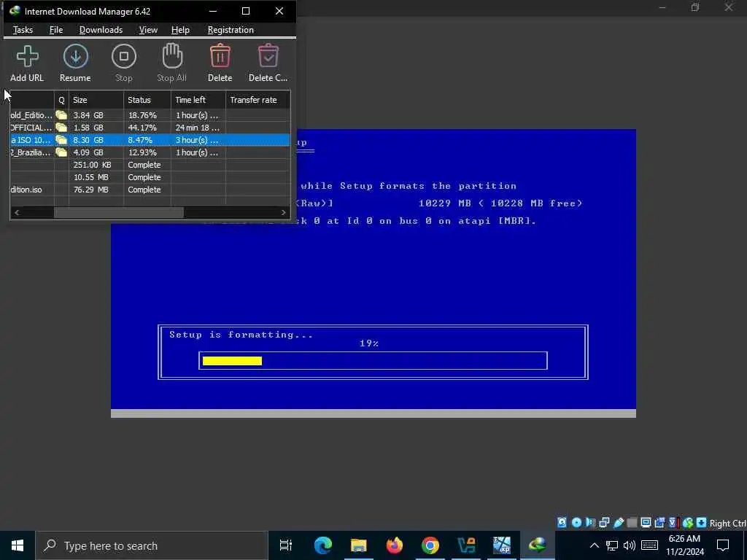This screenshot has height=560, width=747.
Task: Select the highlighted ISO 10... download row
Action: [x=150, y=139]
